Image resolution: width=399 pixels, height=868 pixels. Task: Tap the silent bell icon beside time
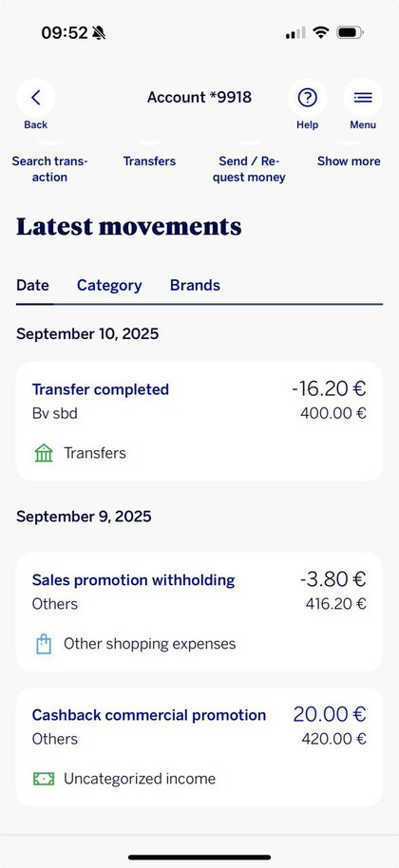[99, 33]
